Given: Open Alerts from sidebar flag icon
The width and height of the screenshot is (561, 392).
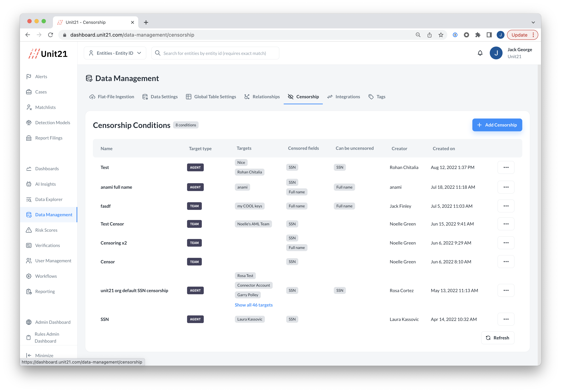Looking at the screenshot, I should tap(29, 76).
